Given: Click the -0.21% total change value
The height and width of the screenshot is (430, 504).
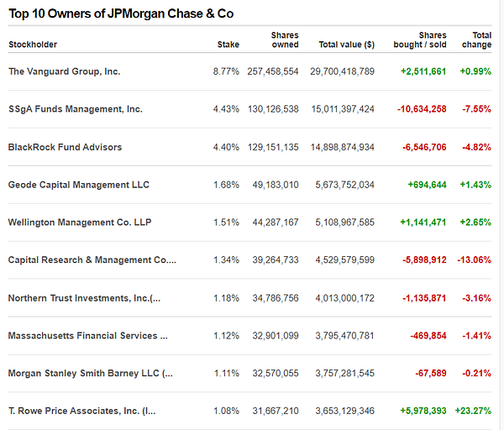Looking at the screenshot, I should click(476, 373).
